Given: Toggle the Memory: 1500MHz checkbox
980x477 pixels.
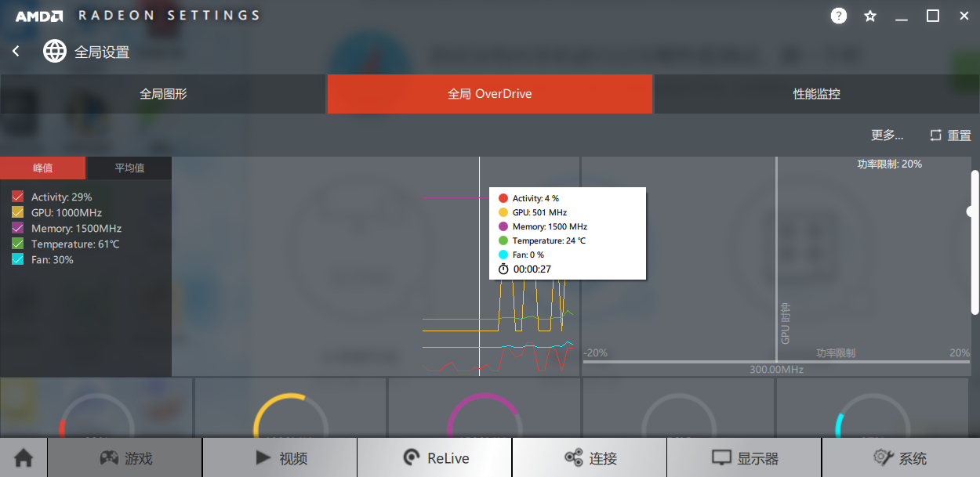Looking at the screenshot, I should (x=18, y=229).
